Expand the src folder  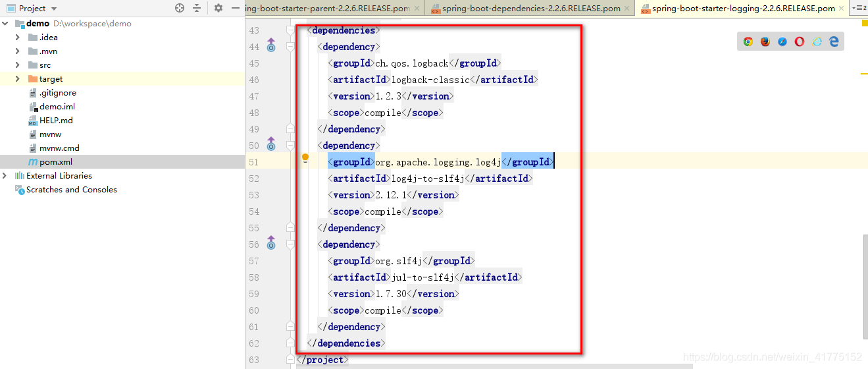click(x=18, y=65)
